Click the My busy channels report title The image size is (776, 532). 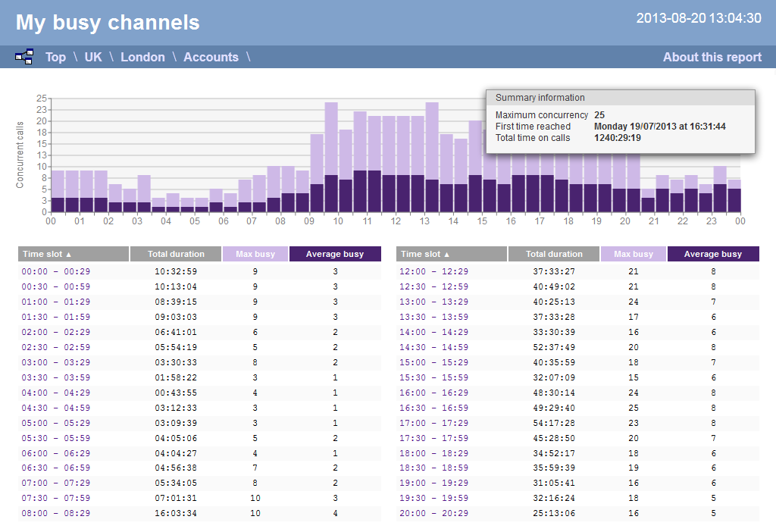click(108, 23)
